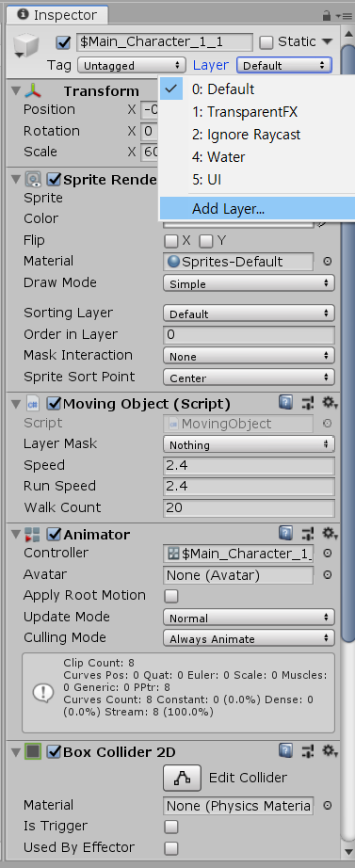
Task: Open the Tag dropdown showing Untagged
Action: tap(131, 65)
